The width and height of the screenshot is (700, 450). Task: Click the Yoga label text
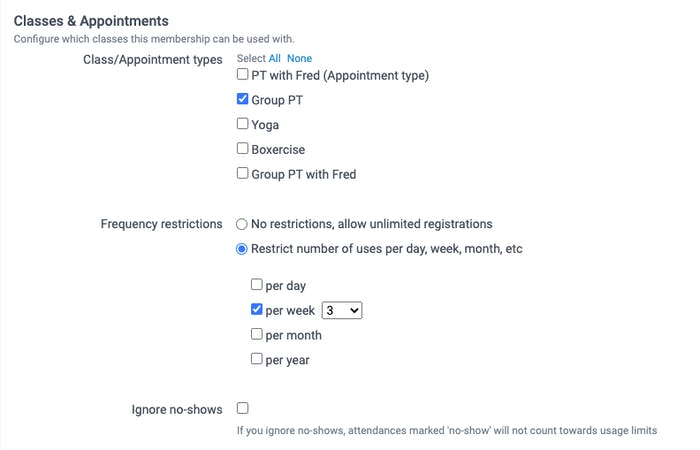(x=265, y=125)
